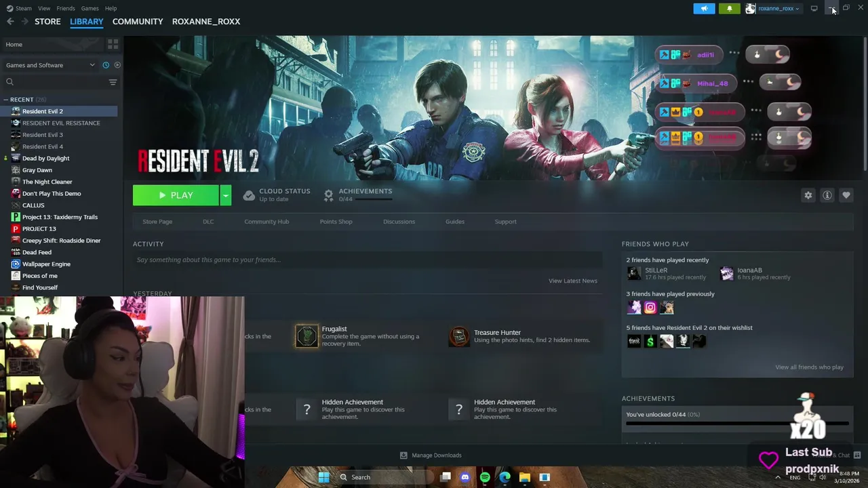Click the Steam logo menu

9,8
